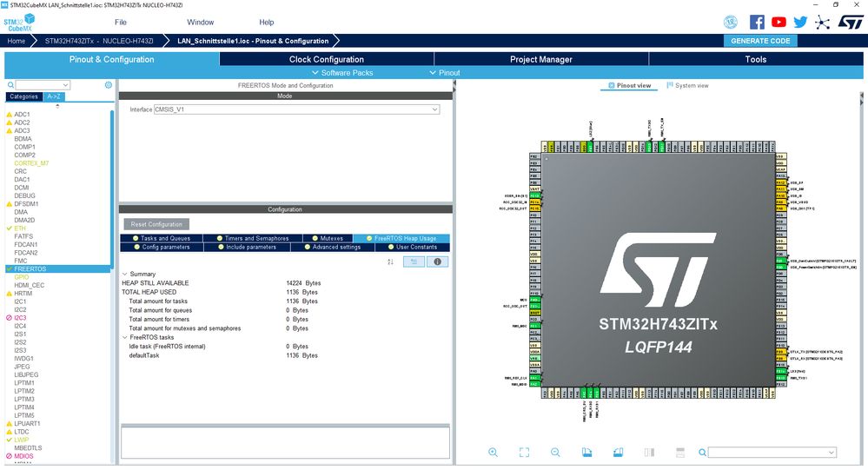Click the sort order icon above Summary

pos(390,261)
